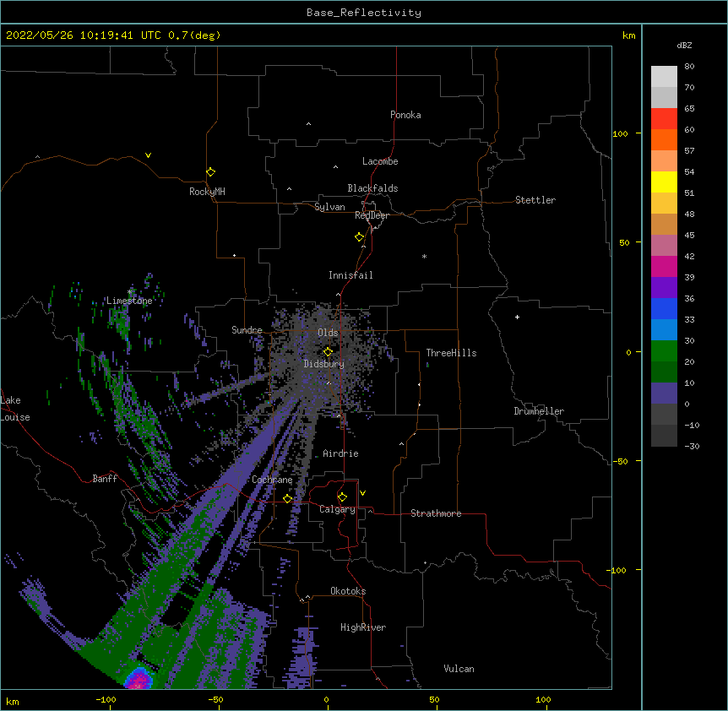Click the RockyMH label
Image resolution: width=728 pixels, height=711 pixels.
(x=207, y=192)
